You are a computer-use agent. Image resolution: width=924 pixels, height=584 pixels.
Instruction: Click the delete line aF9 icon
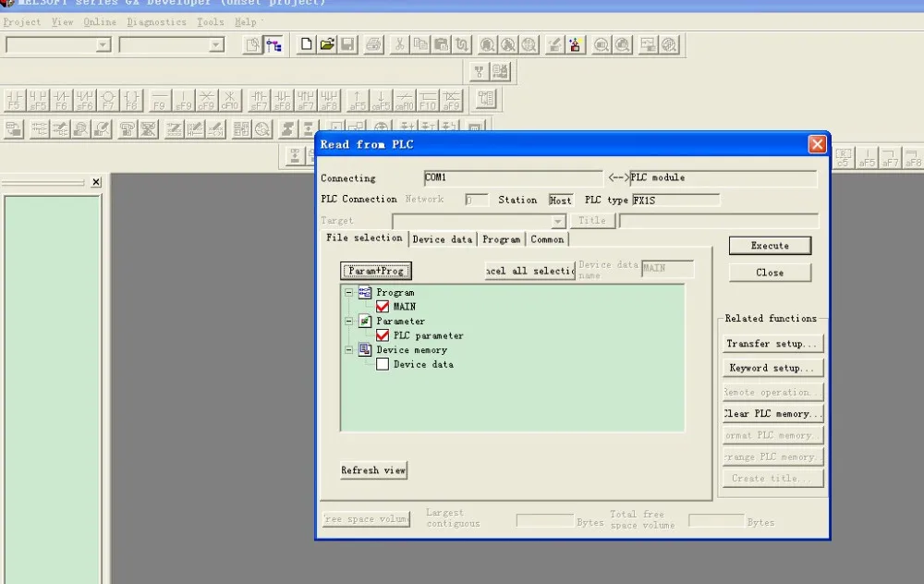pos(452,100)
